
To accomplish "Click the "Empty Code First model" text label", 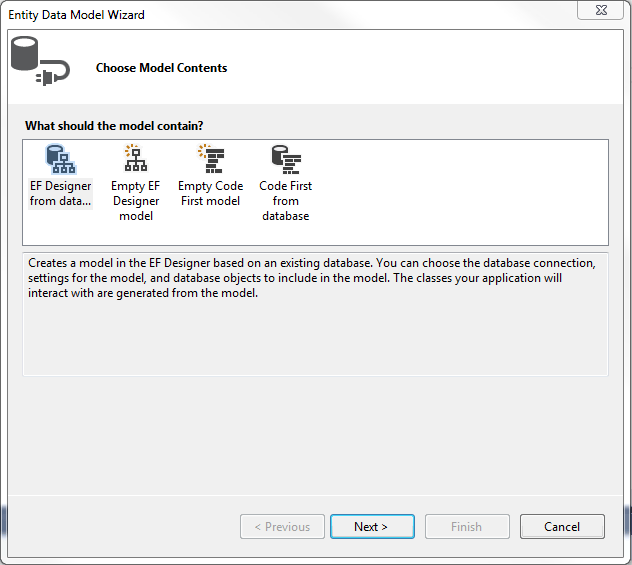I will [211, 193].
